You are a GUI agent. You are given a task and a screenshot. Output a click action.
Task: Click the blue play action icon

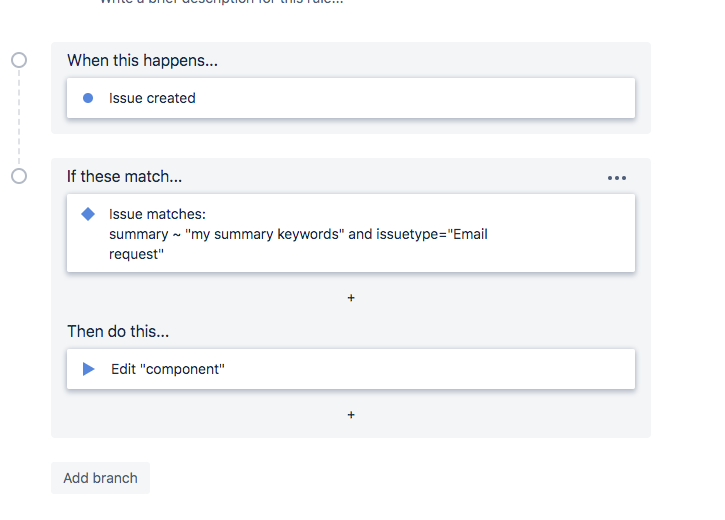(88, 369)
